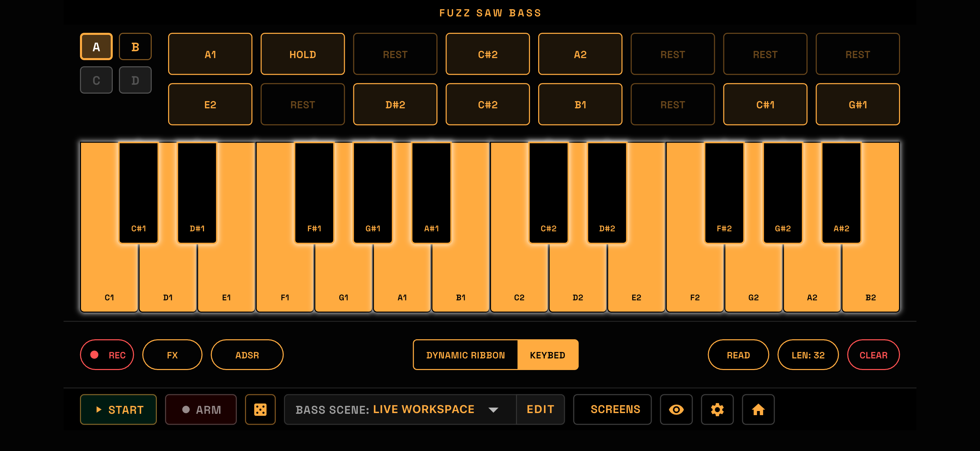The height and width of the screenshot is (451, 980).
Task: Play the D1 white key
Action: click(168, 277)
